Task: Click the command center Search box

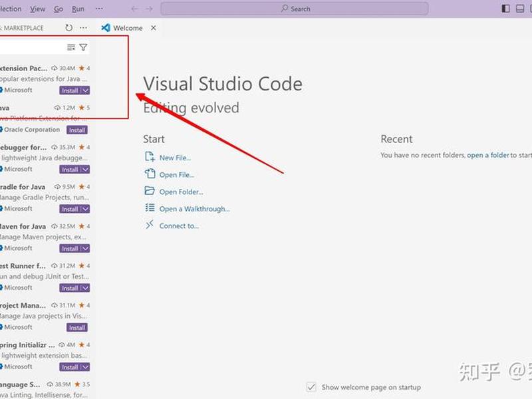Action: (294, 9)
